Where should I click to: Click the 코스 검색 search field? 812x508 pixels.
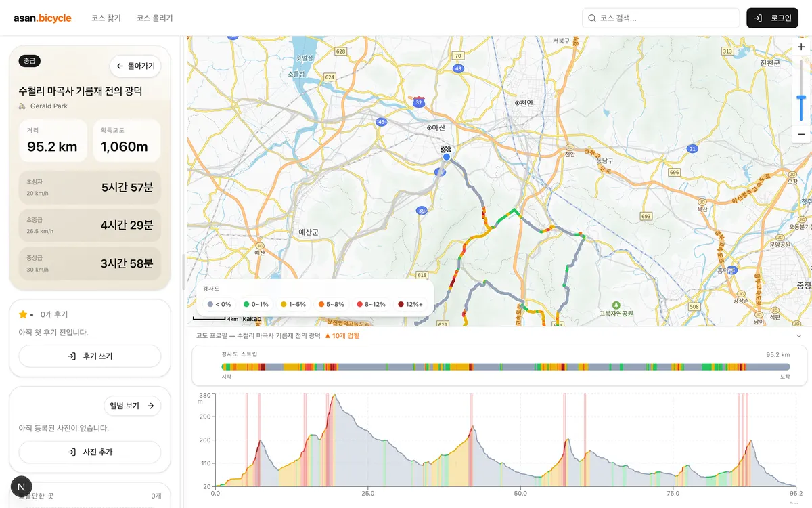point(660,18)
